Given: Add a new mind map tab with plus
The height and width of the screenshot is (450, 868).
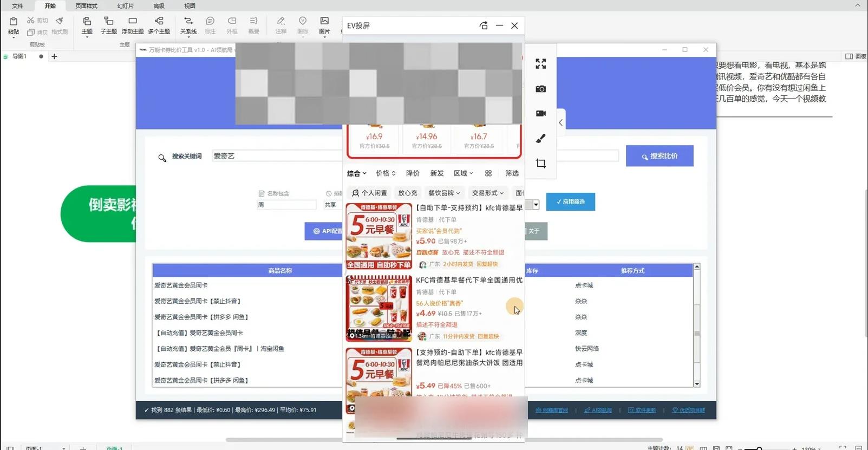Looking at the screenshot, I should (x=54, y=56).
